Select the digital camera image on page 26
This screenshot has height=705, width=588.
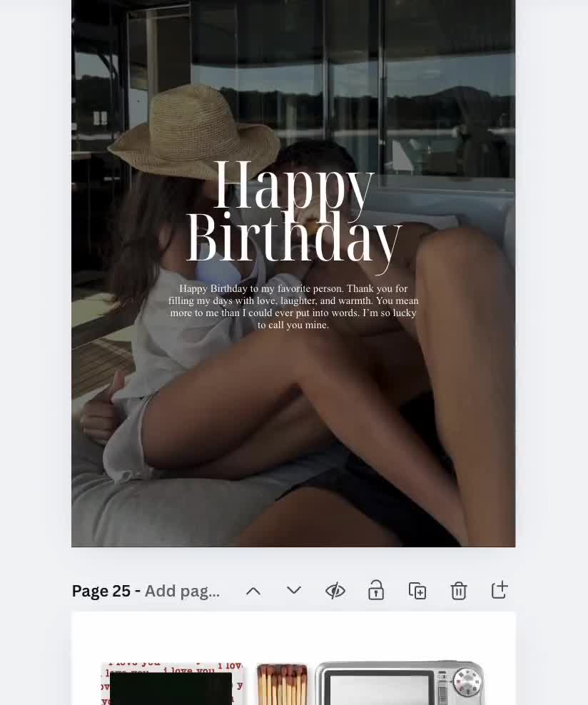tap(400, 685)
